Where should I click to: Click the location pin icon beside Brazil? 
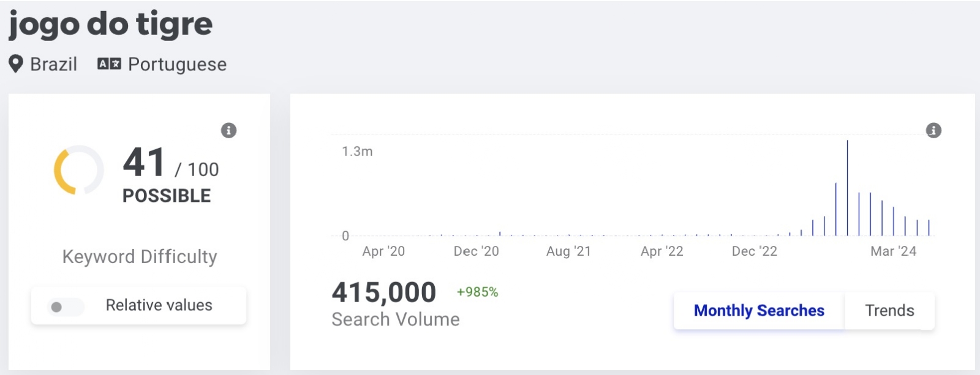tap(16, 64)
